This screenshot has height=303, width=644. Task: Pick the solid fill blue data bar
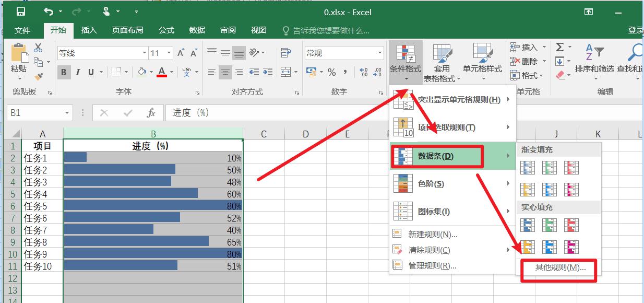point(528,226)
